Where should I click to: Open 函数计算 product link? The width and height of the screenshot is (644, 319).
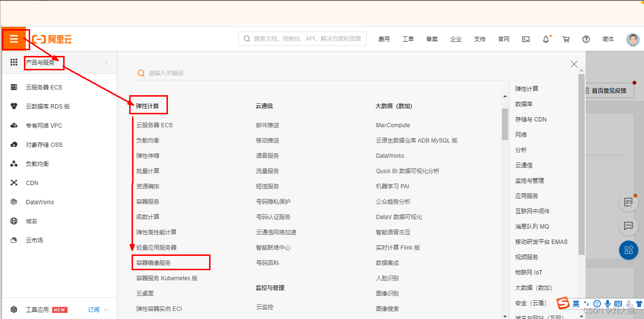(148, 217)
